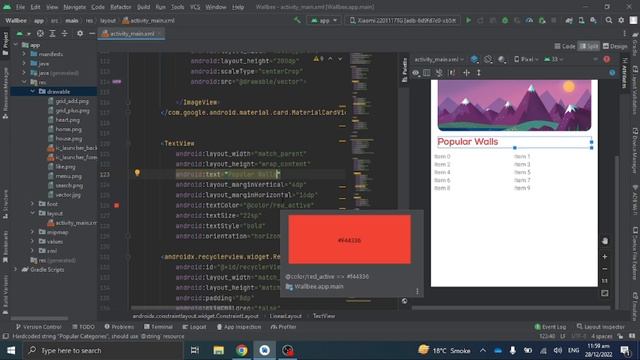Click Collapse All in Project panel
Viewport: 640px width, 360px height.
pyautogui.click(x=64, y=33)
